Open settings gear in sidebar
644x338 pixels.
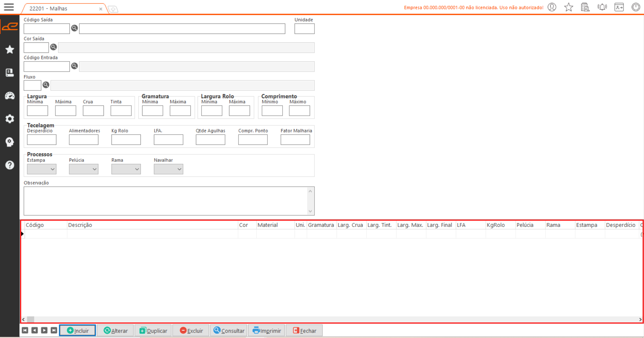tap(10, 119)
